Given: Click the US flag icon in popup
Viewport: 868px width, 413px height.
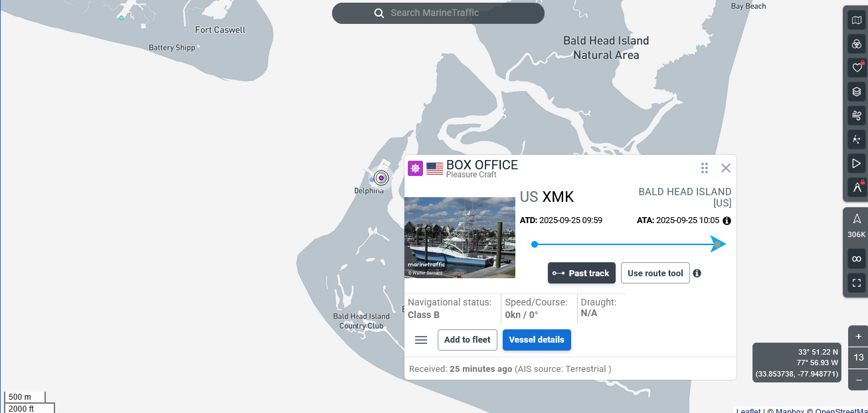Looking at the screenshot, I should tap(434, 169).
